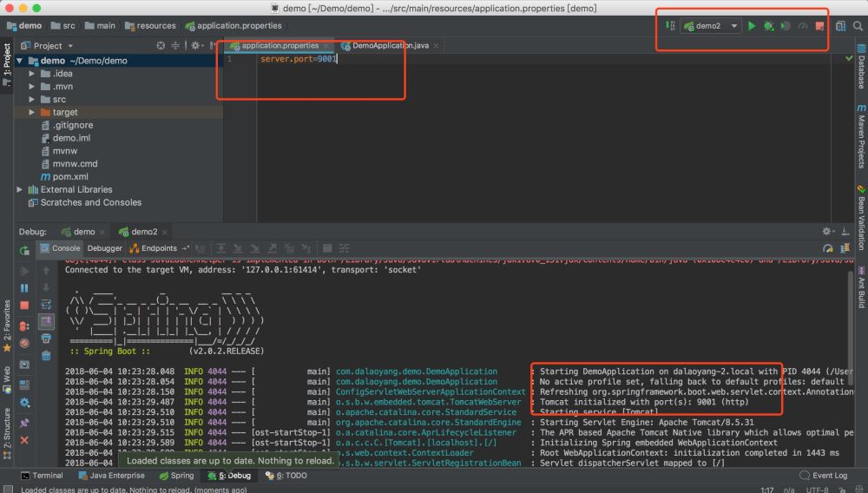Image resolution: width=868 pixels, height=493 pixels.
Task: Pause program in debug sidebar
Action: click(x=24, y=287)
